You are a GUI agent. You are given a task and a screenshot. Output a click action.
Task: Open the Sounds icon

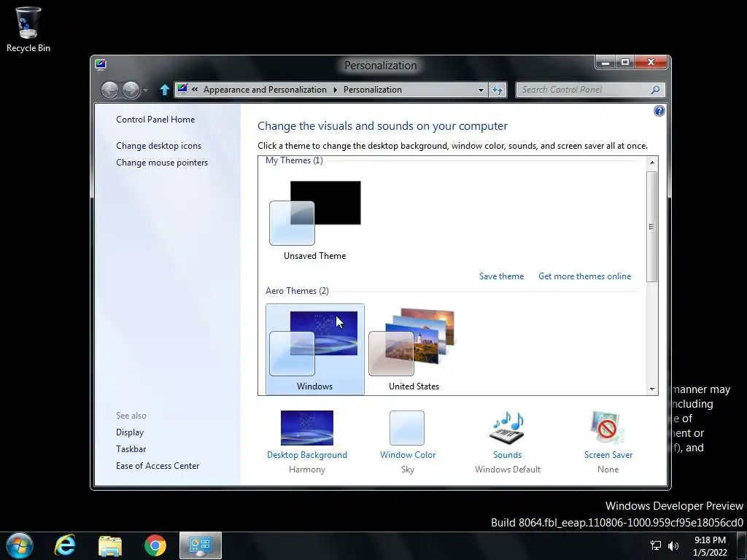click(x=508, y=427)
